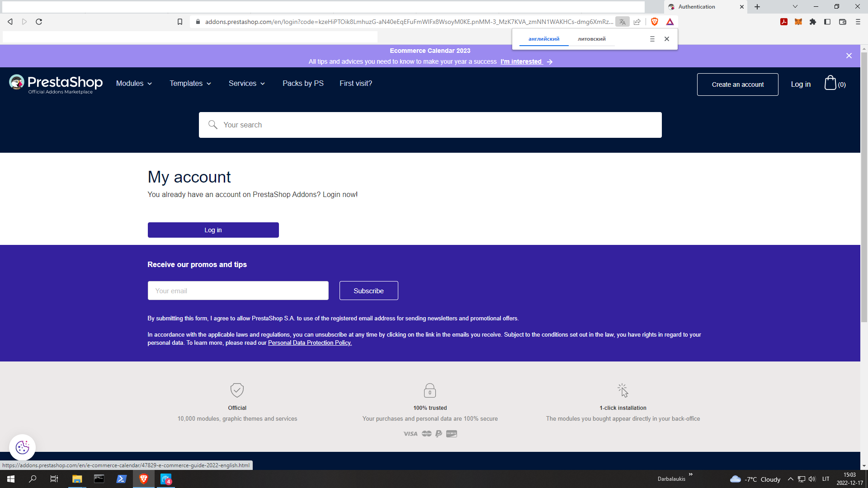Reload the page
Screen dimensions: 868x488
coord(39,22)
